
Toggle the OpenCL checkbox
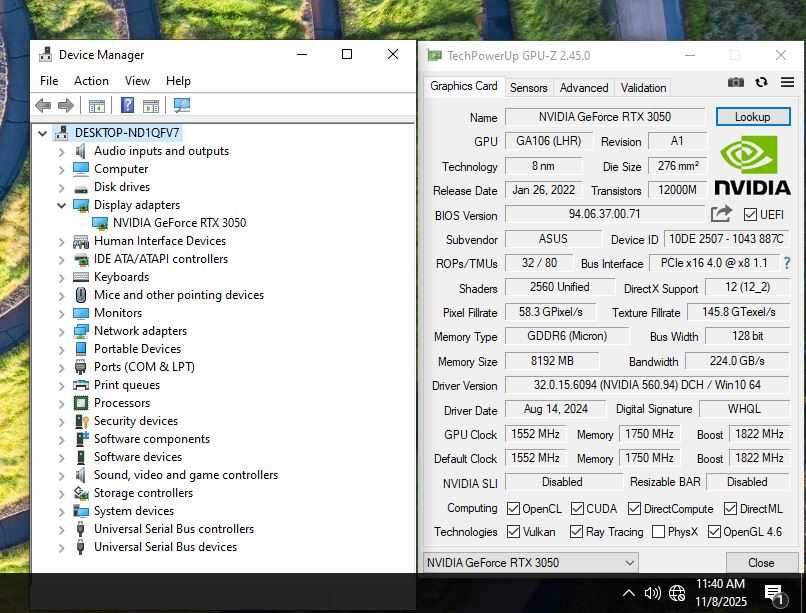(513, 509)
